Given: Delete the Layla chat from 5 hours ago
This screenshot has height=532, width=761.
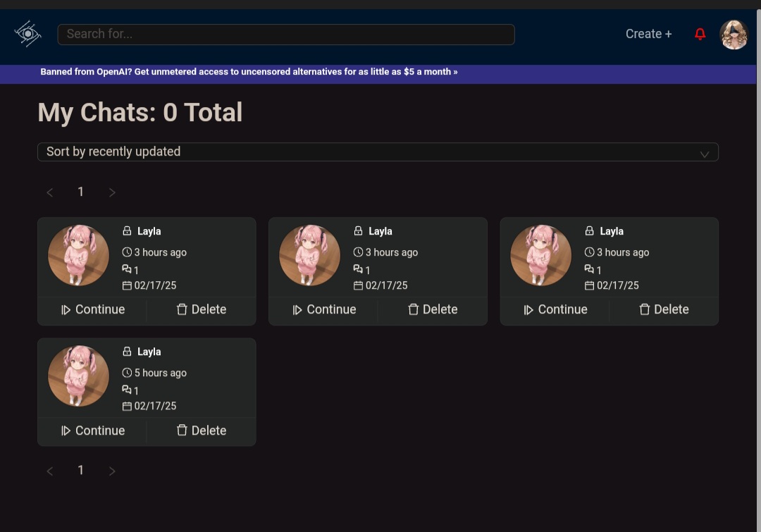Looking at the screenshot, I should [202, 431].
